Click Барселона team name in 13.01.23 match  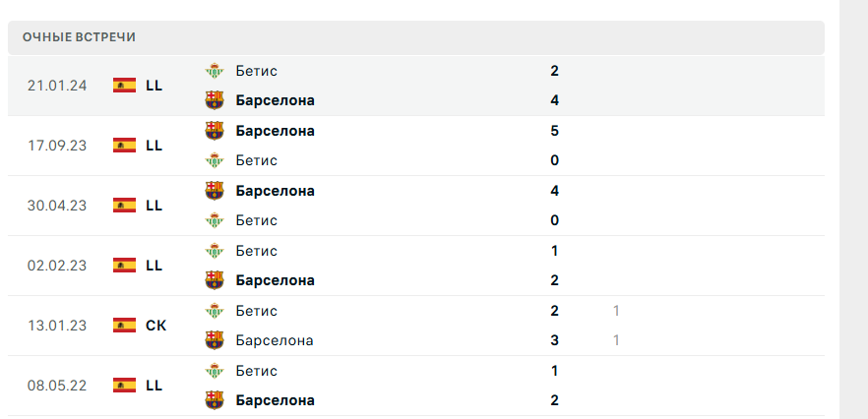point(275,340)
